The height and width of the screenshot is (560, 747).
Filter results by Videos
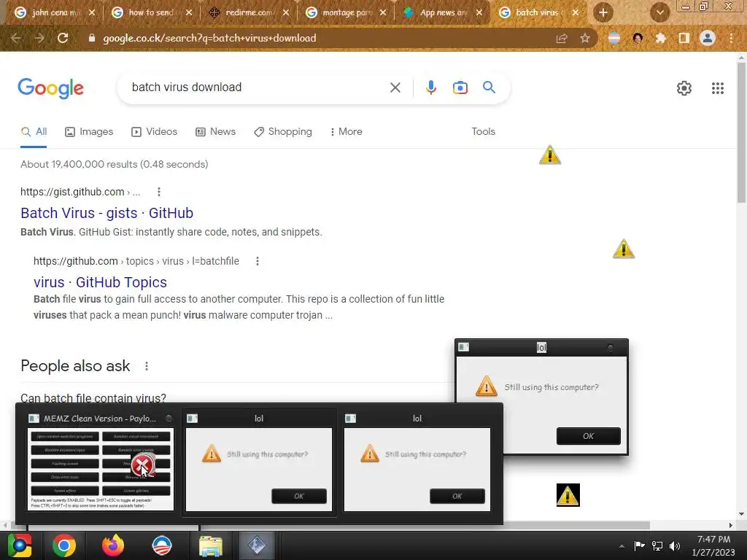155,131
